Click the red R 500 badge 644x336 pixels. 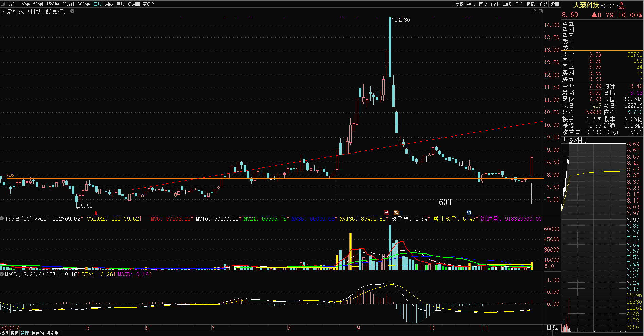(622, 5)
